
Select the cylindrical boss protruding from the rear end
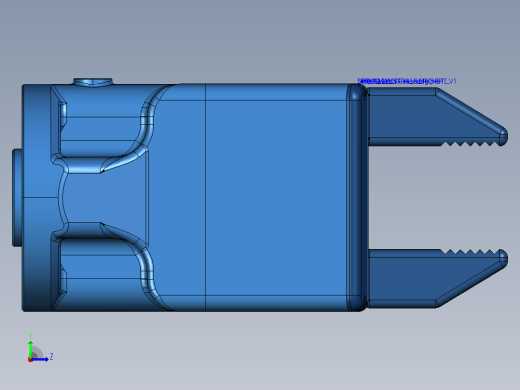click(17, 198)
